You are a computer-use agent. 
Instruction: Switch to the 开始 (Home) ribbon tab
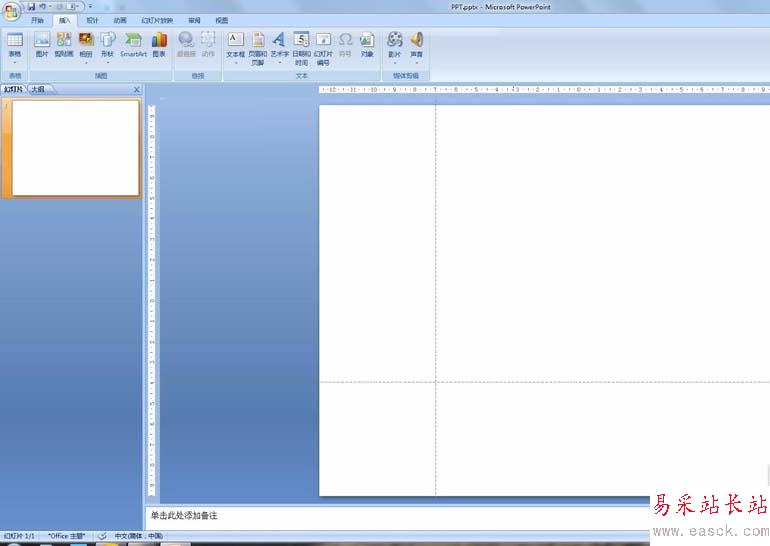tap(37, 21)
